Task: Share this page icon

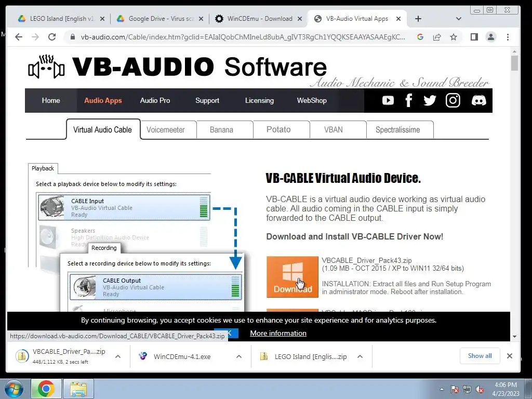Action: (437, 37)
